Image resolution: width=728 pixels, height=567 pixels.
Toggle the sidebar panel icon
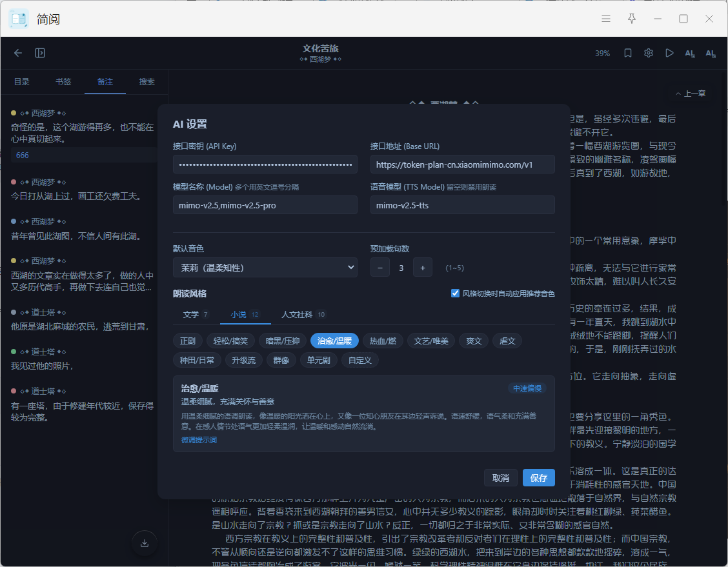click(40, 53)
